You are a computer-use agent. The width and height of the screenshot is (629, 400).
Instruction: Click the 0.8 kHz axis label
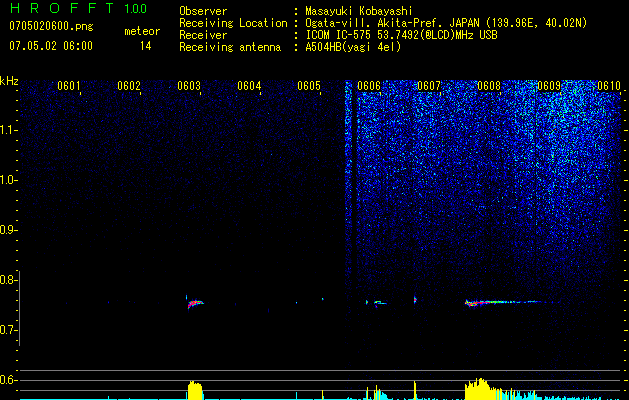pos(8,280)
